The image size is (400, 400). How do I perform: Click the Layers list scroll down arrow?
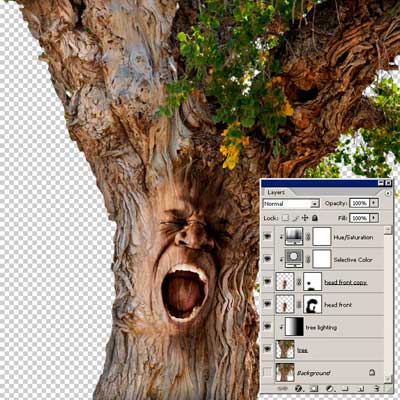[x=388, y=379]
